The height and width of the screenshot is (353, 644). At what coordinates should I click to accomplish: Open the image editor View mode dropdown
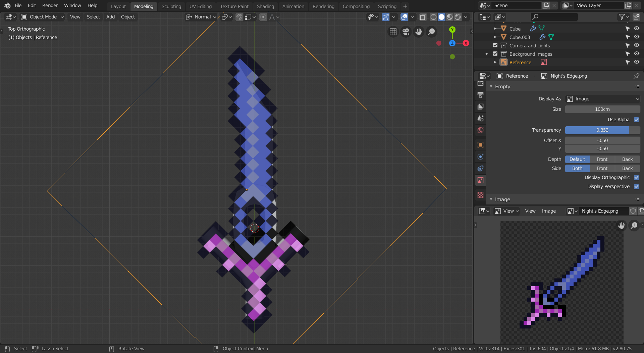point(507,211)
